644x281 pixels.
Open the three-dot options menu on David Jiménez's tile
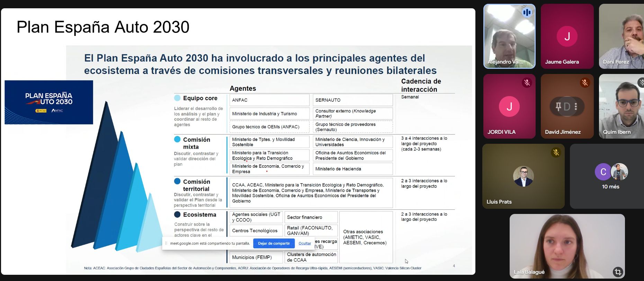click(576, 106)
